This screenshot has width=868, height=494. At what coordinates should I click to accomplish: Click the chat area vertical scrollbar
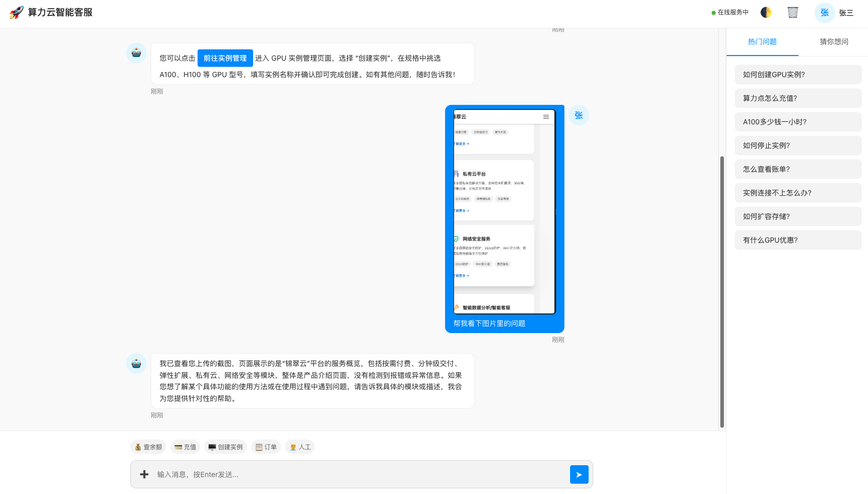(x=722, y=291)
